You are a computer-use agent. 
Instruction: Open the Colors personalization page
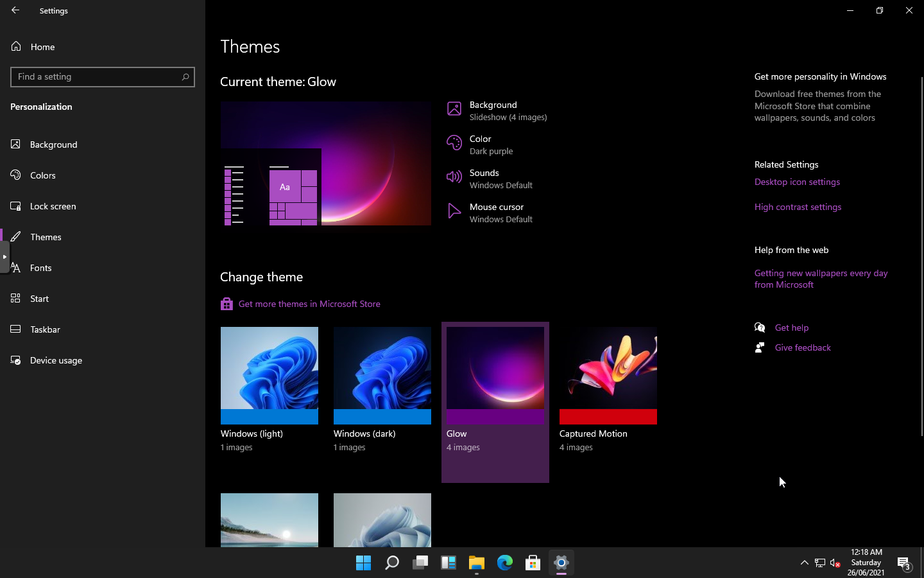point(103,175)
